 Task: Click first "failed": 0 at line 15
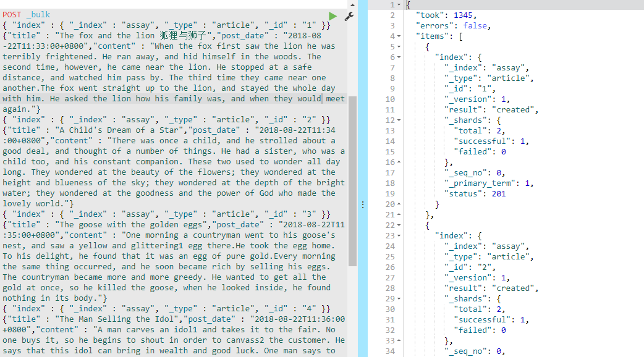[x=480, y=152]
